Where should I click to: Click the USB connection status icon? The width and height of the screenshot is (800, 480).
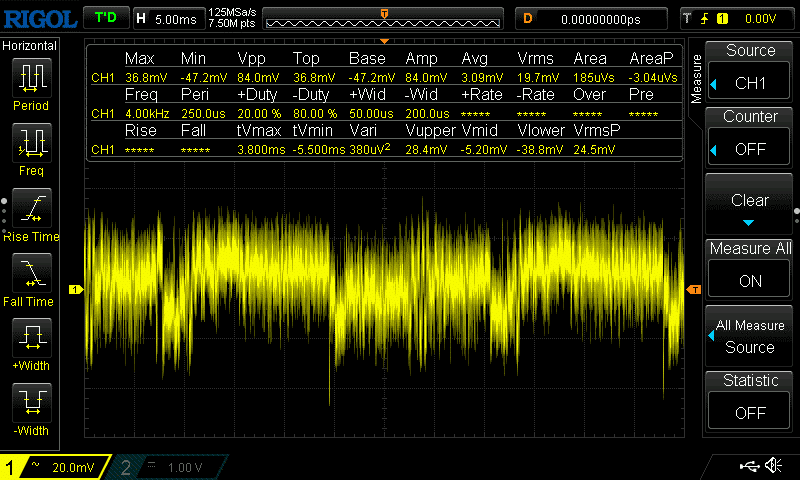[749, 466]
